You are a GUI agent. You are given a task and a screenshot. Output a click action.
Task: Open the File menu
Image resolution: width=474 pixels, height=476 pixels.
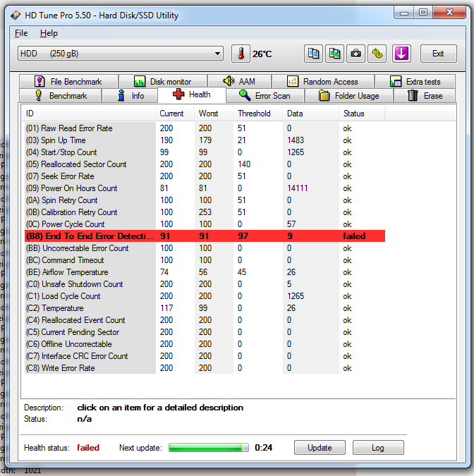[x=21, y=33]
